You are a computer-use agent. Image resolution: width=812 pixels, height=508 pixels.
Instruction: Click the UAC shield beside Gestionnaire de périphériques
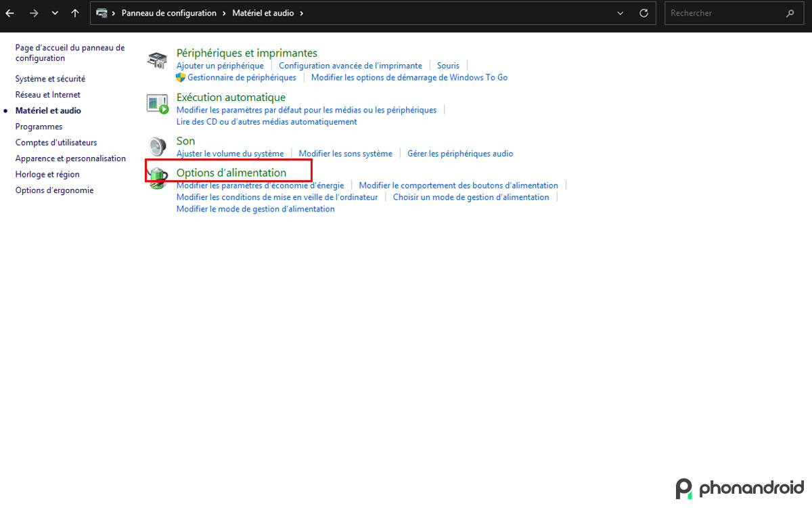click(x=180, y=77)
